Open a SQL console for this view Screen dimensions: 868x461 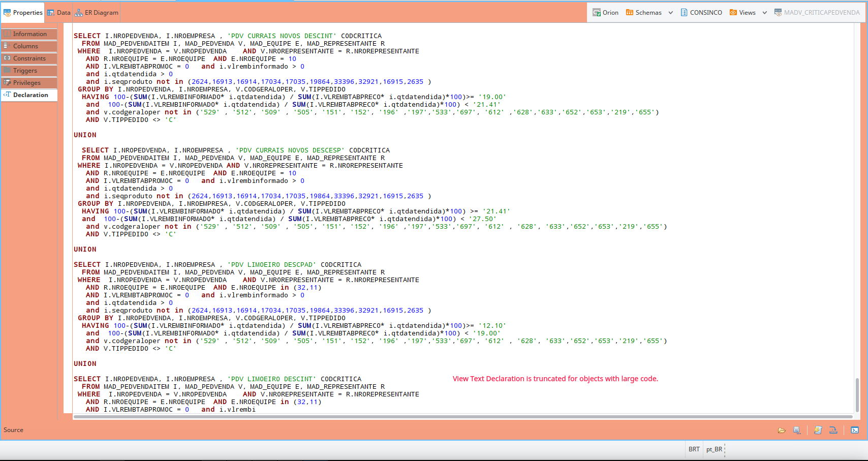(x=855, y=430)
